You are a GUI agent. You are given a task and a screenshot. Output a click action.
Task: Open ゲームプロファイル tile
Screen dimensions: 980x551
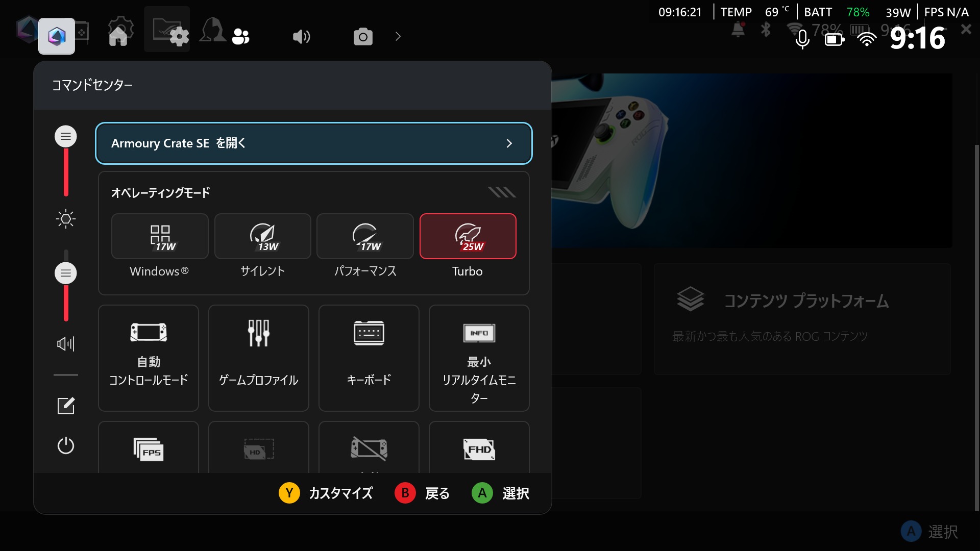pyautogui.click(x=259, y=358)
